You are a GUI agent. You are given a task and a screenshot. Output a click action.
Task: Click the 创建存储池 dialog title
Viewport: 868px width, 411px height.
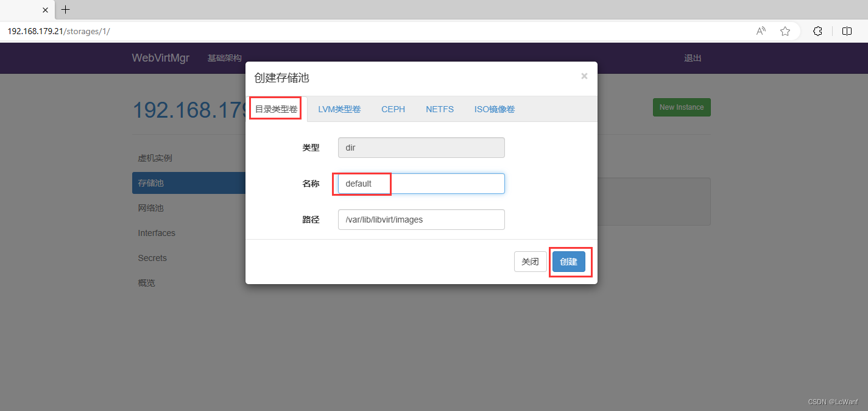pos(281,77)
